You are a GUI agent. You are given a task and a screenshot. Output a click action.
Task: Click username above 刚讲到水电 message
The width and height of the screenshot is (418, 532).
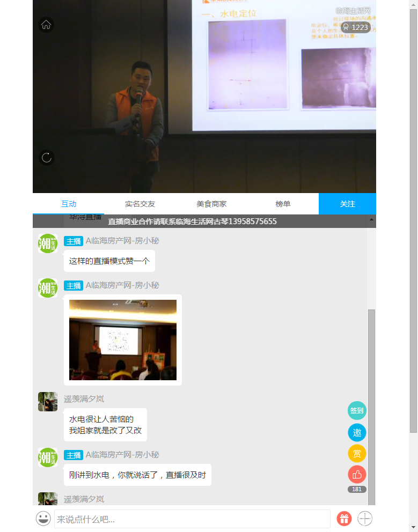tap(122, 455)
